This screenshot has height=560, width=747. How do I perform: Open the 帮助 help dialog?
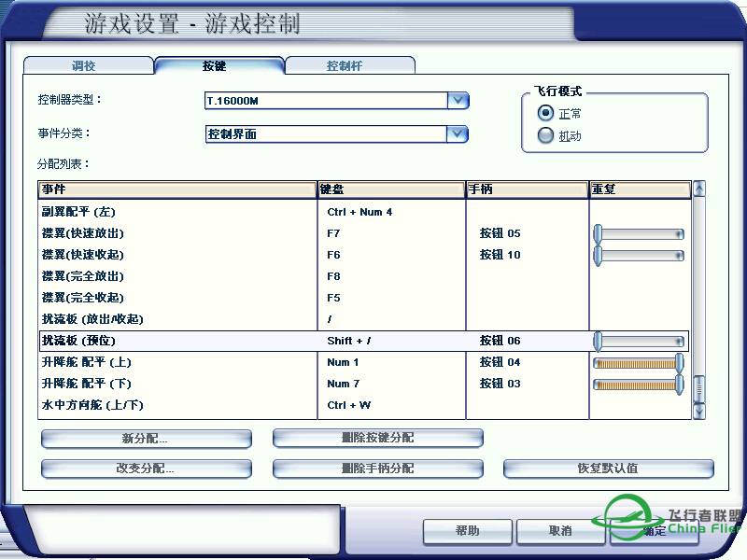point(467,531)
